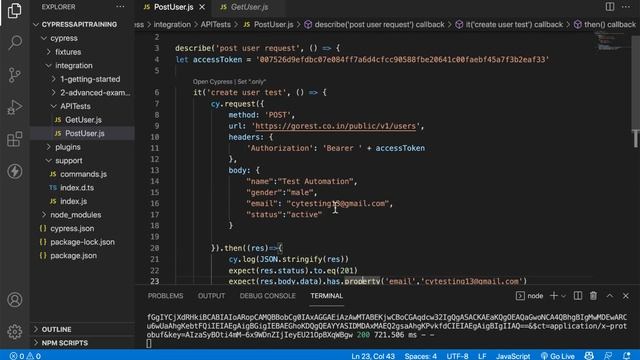The height and width of the screenshot is (360, 640).
Task: Open the Accounts menu icon
Action: pyautogui.click(x=15, y=300)
